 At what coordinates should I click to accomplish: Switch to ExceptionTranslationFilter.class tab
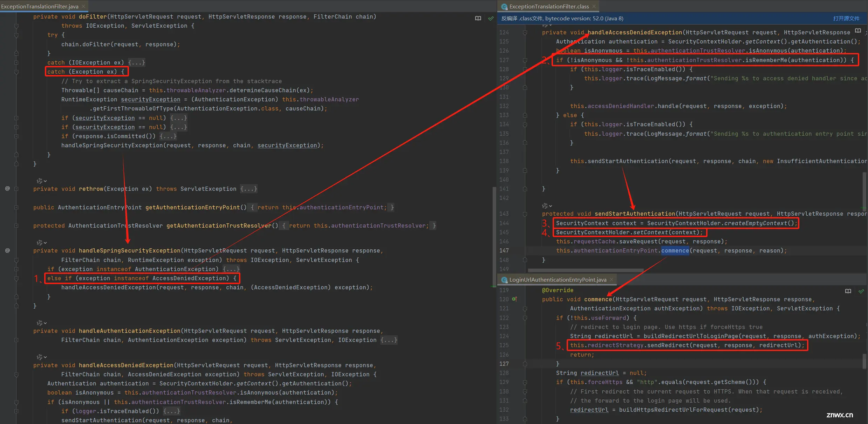pos(549,6)
